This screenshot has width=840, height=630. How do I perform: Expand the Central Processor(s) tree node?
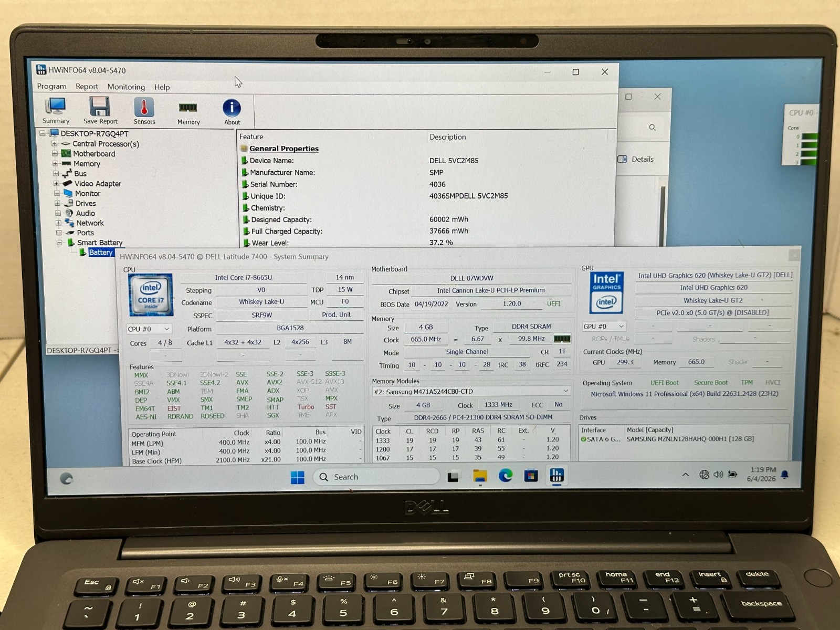54,143
